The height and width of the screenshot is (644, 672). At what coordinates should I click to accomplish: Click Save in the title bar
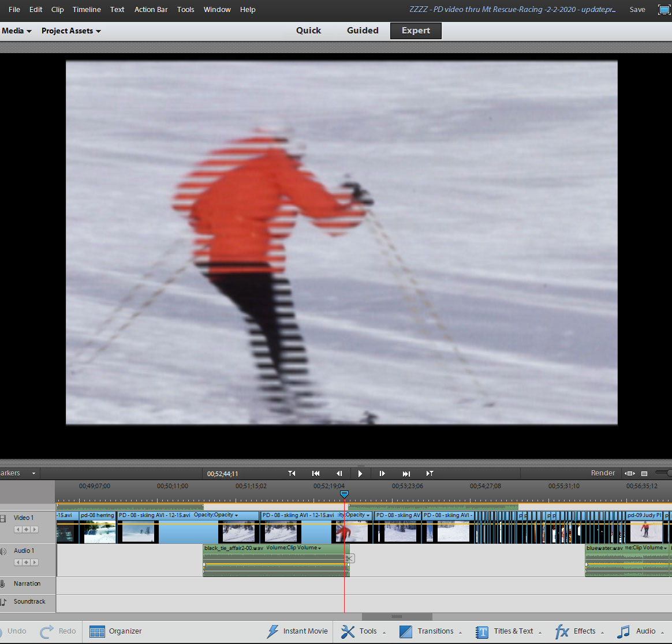point(637,9)
